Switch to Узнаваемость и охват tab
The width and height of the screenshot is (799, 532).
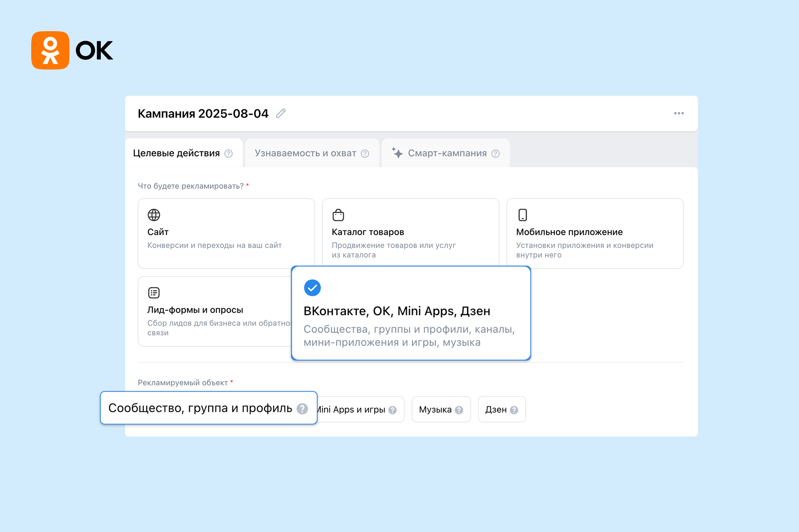click(x=312, y=153)
